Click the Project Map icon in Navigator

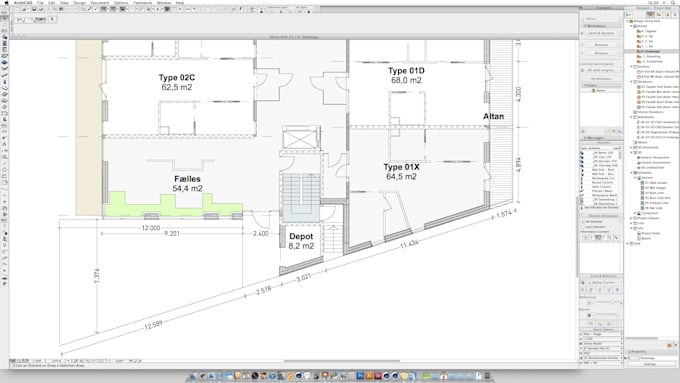(x=650, y=14)
